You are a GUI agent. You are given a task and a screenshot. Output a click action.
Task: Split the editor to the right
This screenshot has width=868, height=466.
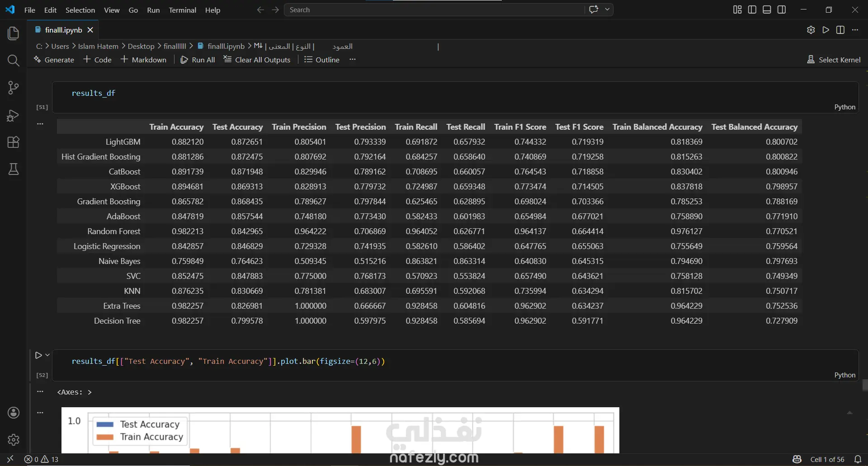click(840, 30)
